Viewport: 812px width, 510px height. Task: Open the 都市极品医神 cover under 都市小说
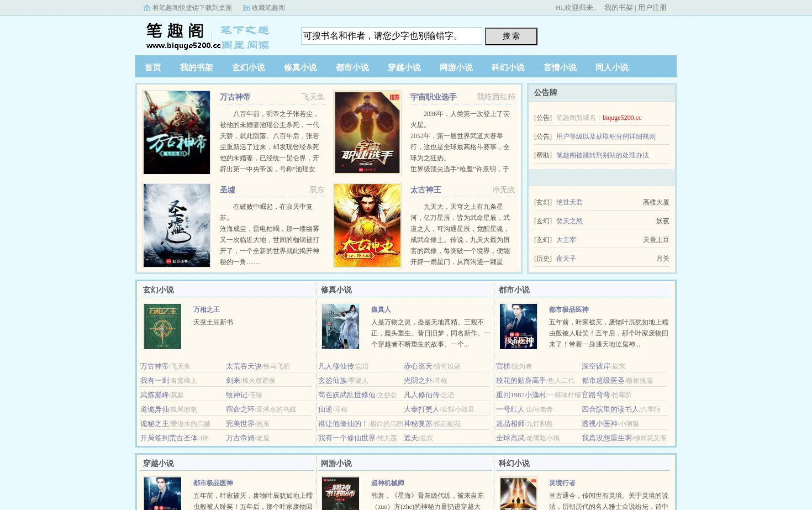pyautogui.click(x=518, y=327)
